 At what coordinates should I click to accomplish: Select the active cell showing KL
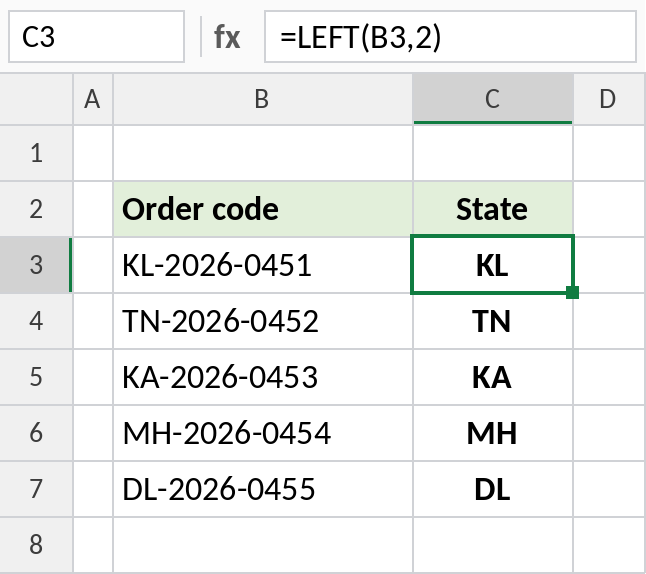tap(493, 265)
